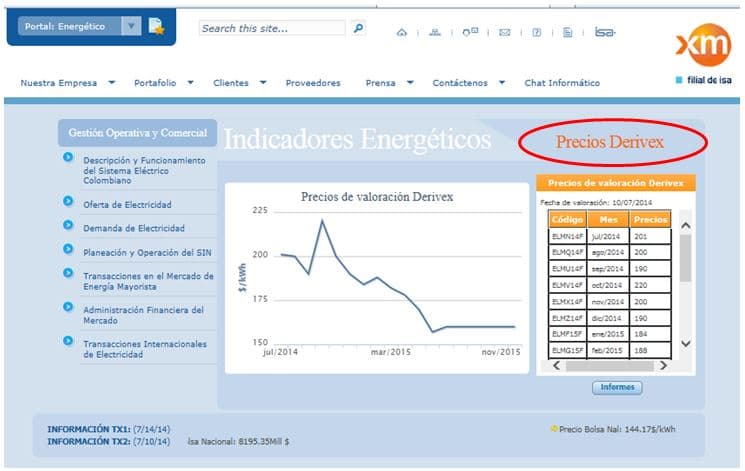Open Demanda de Electricidad link

point(133,228)
